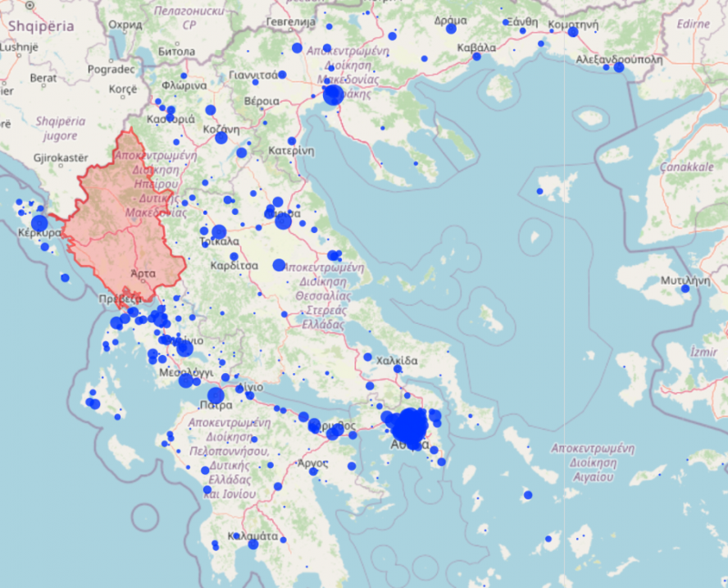Click the large blue circle near Κέρκυρα
Viewport: 728px width, 588px height.
point(39,223)
